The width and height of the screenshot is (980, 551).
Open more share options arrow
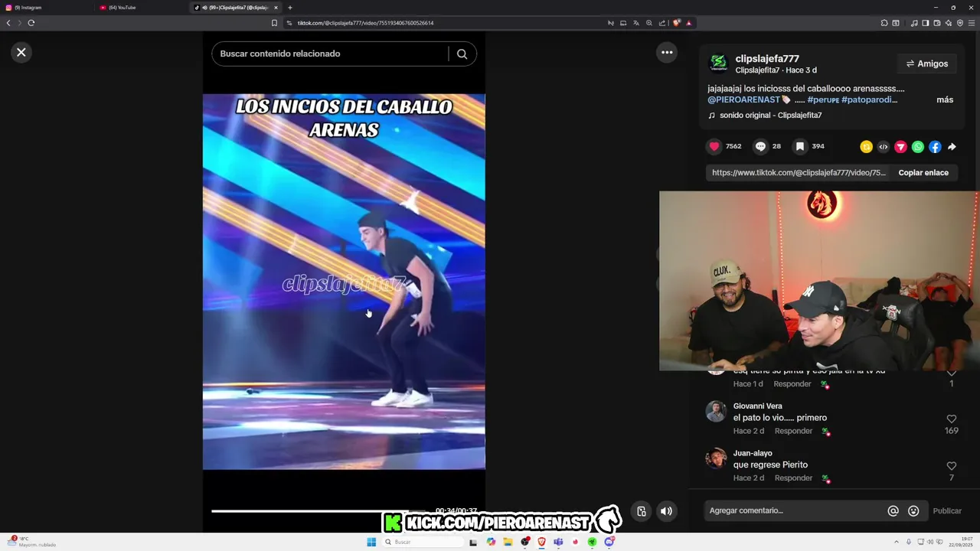(952, 147)
